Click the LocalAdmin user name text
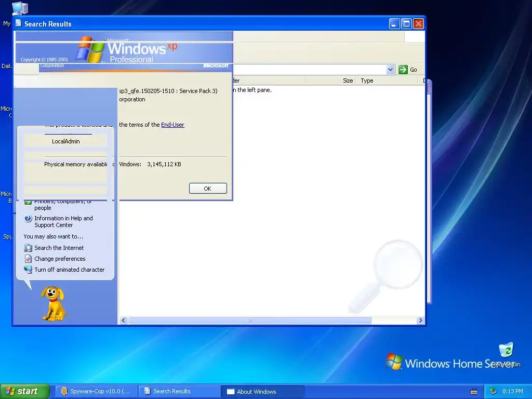 pos(66,141)
